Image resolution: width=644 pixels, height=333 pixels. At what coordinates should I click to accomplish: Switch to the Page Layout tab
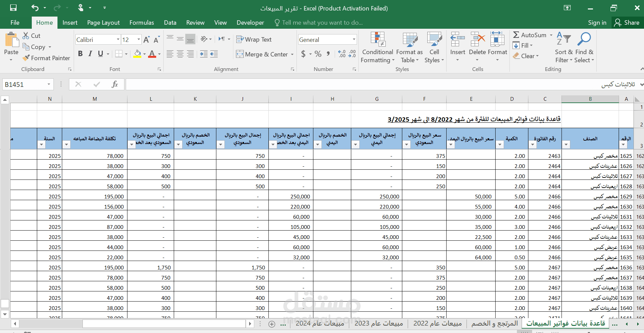coord(103,23)
